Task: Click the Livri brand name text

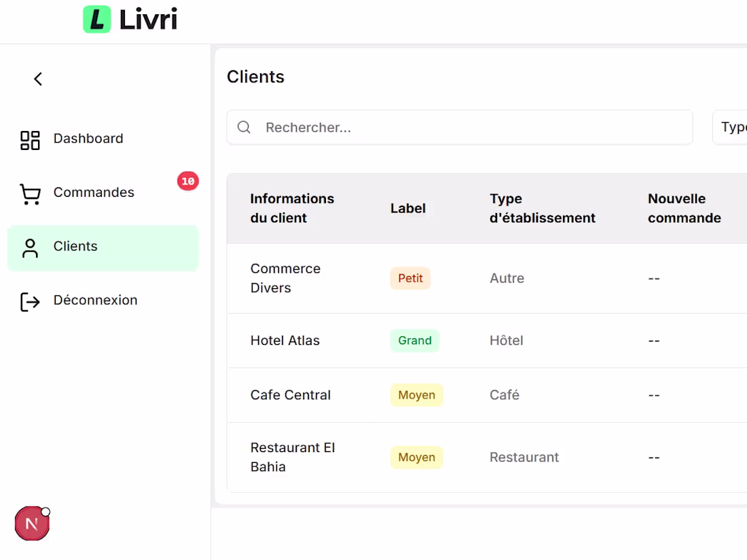Action: pos(148,20)
